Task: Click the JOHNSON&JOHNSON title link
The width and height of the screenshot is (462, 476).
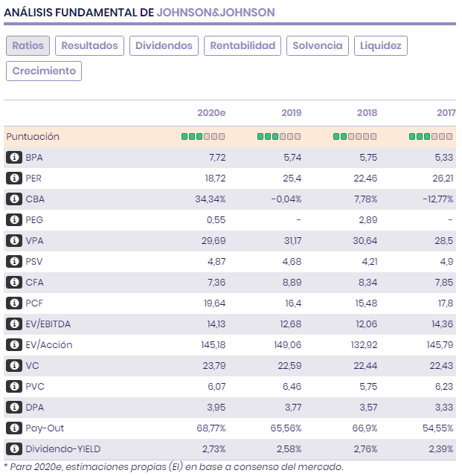Action: point(215,12)
